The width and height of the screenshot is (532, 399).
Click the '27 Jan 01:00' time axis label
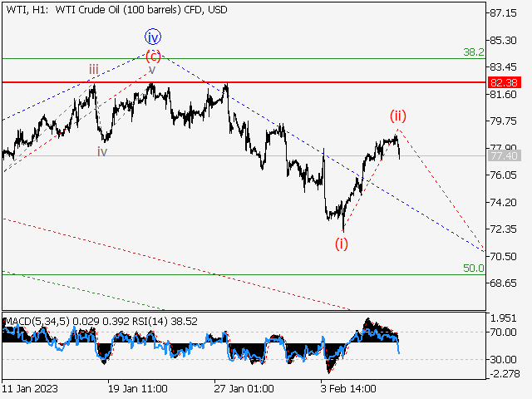244,388
